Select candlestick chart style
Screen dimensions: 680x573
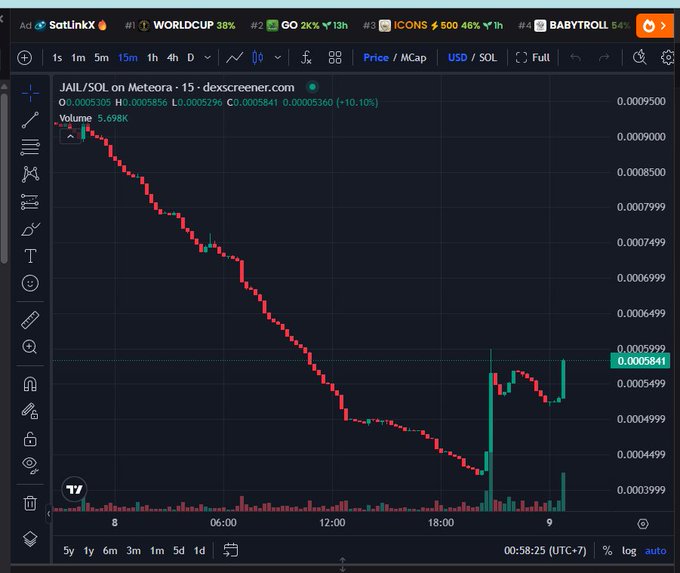tap(258, 58)
